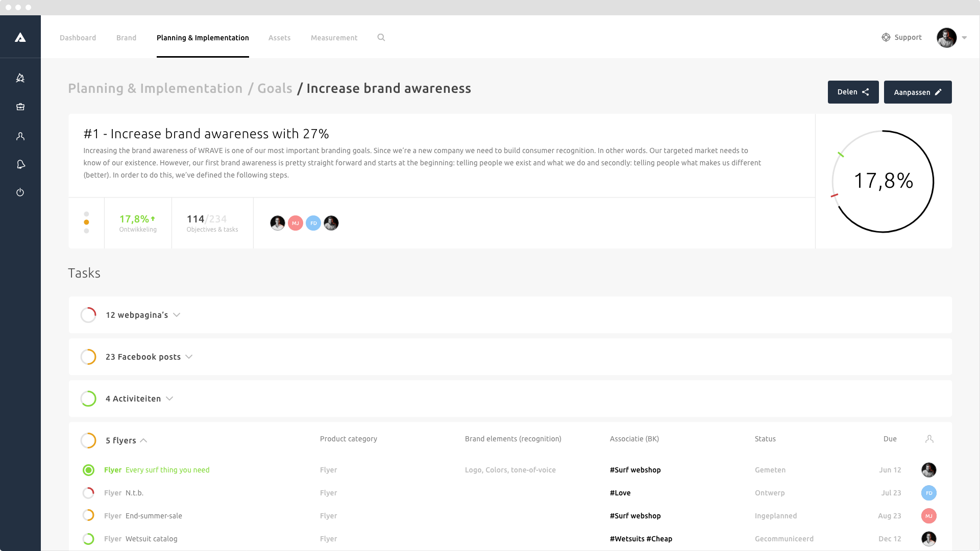The image size is (980, 551).
Task: Click the Delen share button
Action: pos(853,92)
